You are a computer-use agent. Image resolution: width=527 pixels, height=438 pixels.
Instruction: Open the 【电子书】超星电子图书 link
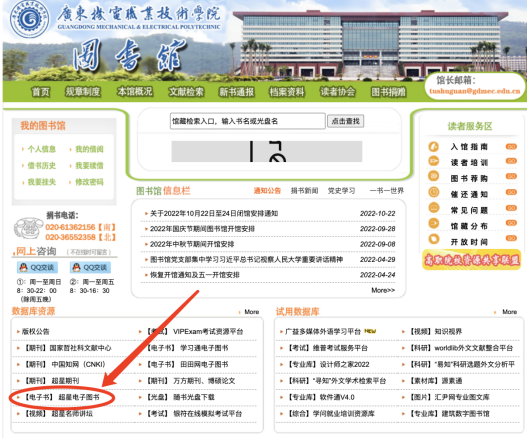click(x=62, y=397)
